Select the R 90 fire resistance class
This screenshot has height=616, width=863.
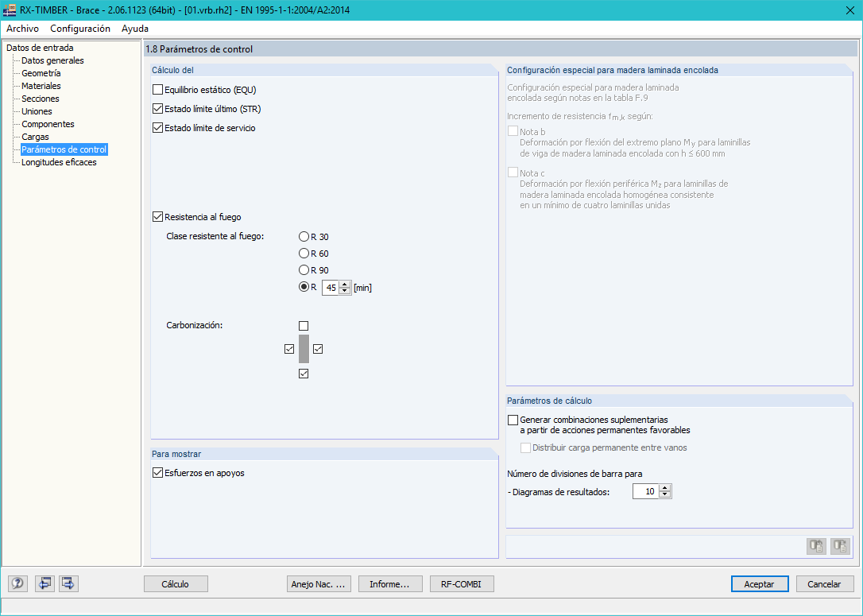[303, 269]
